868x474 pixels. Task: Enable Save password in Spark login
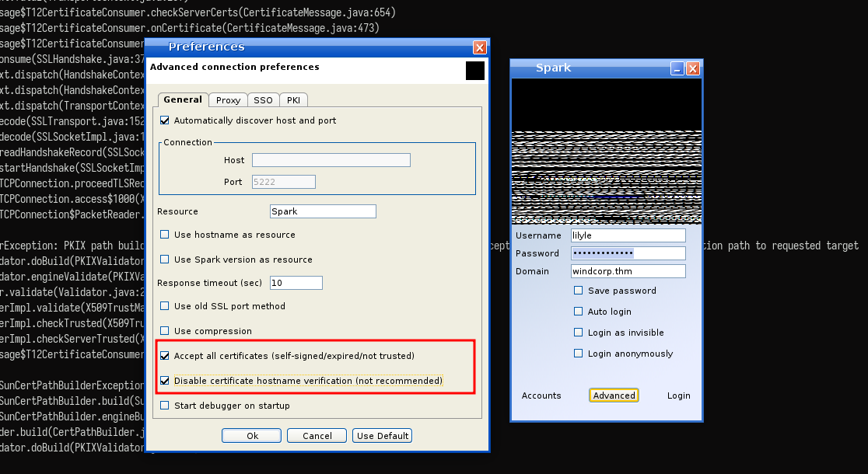pos(579,291)
